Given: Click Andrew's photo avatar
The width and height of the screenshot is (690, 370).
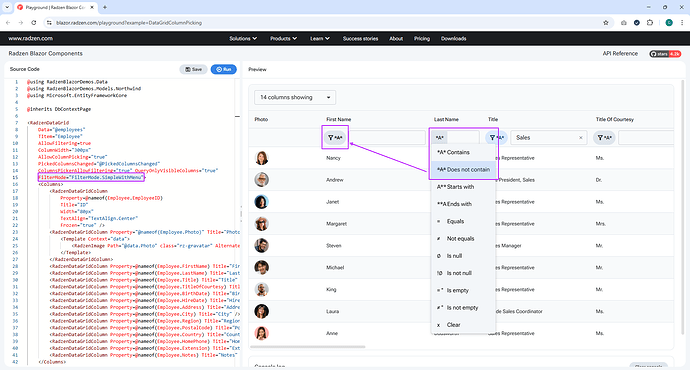Looking at the screenshot, I should pyautogui.click(x=261, y=180).
